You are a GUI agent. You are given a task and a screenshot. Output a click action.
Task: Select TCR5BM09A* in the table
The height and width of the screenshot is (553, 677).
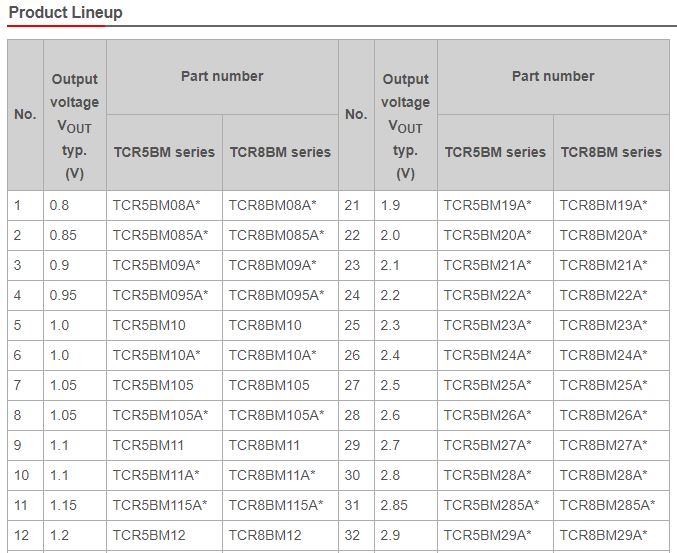click(x=157, y=265)
